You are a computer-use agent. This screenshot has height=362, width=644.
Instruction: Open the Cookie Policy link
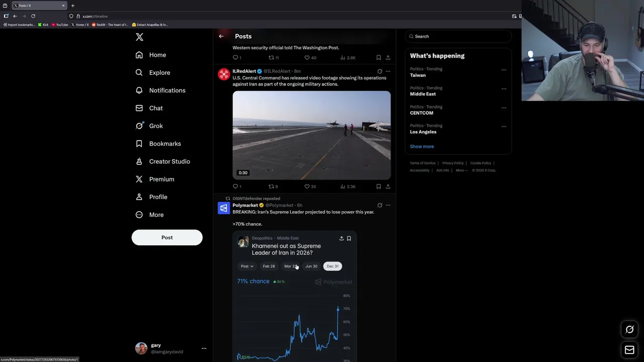[x=480, y=163]
